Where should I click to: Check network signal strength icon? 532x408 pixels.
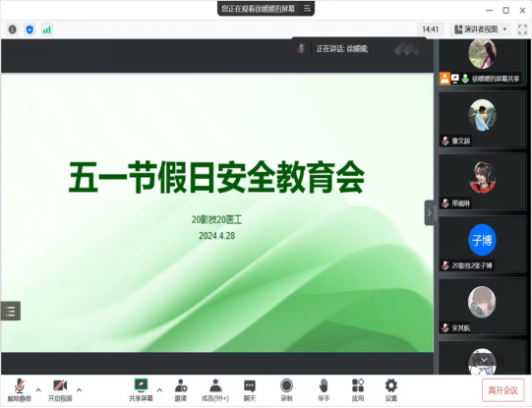pyautogui.click(x=46, y=29)
